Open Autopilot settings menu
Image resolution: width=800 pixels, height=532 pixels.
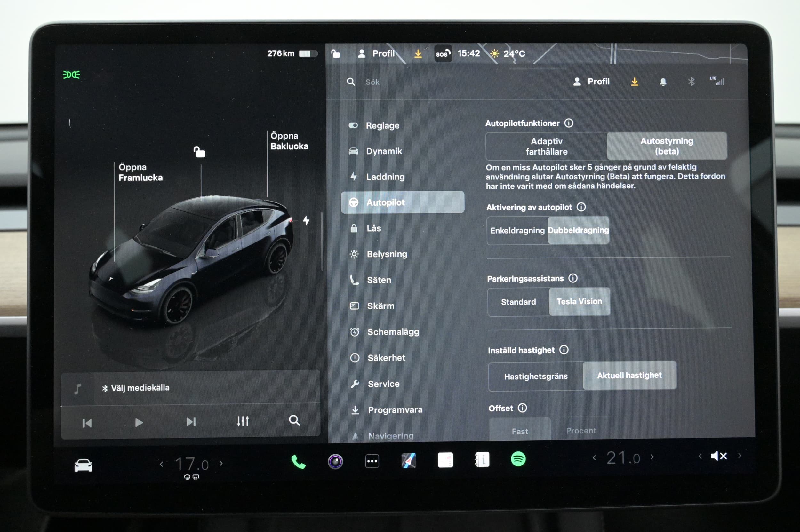pos(403,202)
